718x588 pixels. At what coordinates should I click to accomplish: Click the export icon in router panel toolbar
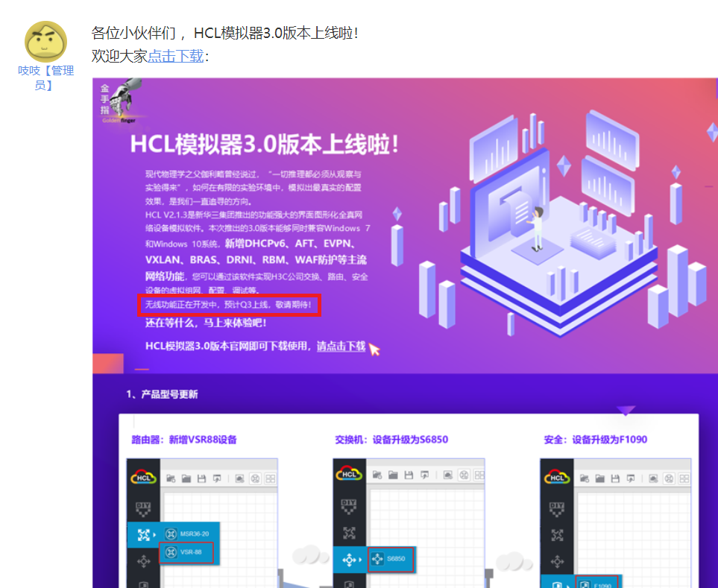pyautogui.click(x=217, y=478)
